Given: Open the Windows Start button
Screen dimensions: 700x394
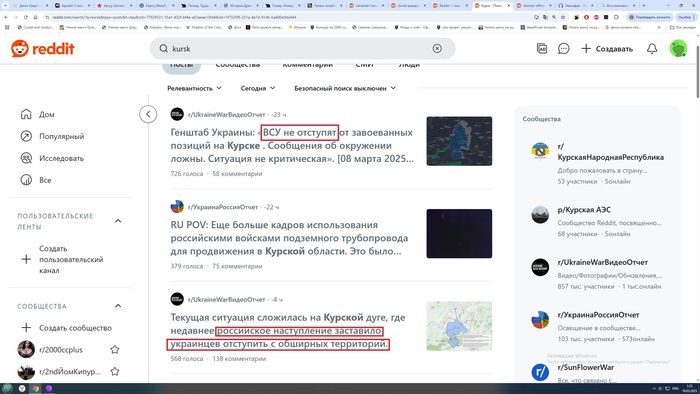Looking at the screenshot, I should (8, 389).
